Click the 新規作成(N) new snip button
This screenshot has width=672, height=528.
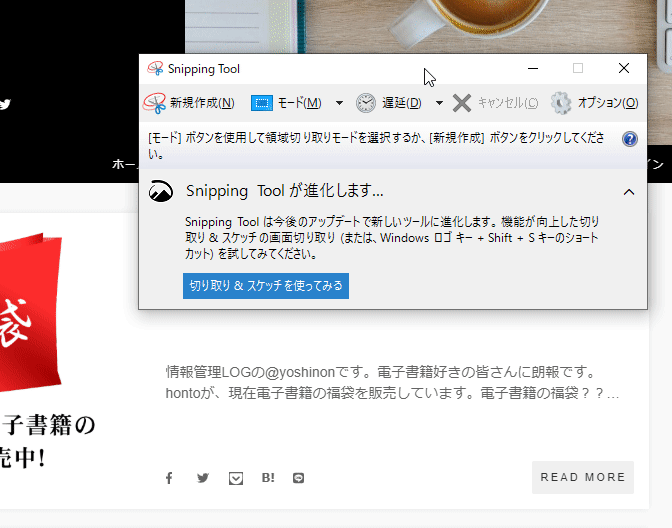[x=189, y=103]
